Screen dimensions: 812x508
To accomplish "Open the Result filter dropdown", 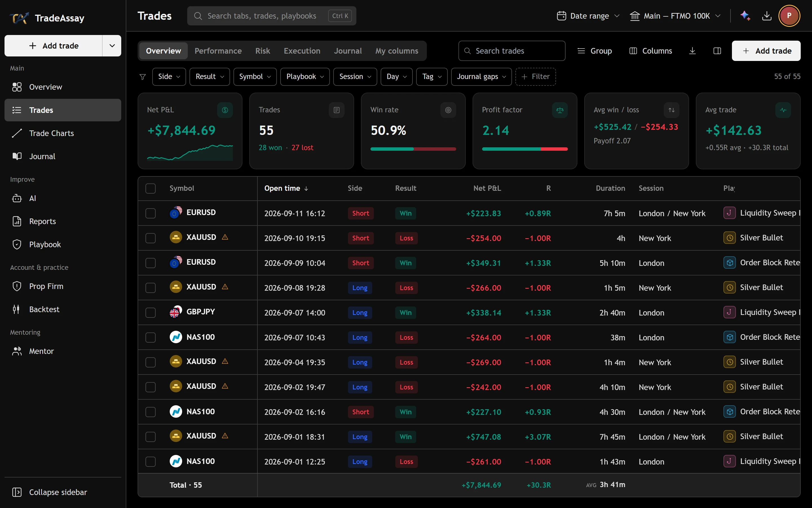I will [x=210, y=76].
